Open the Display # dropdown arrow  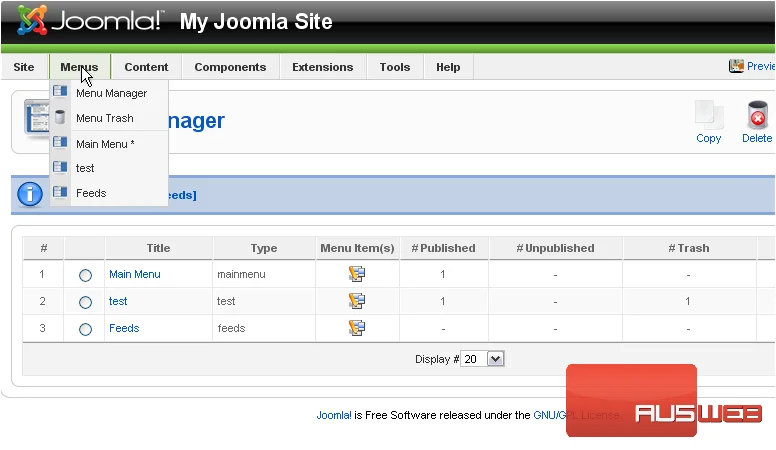pyautogui.click(x=495, y=359)
